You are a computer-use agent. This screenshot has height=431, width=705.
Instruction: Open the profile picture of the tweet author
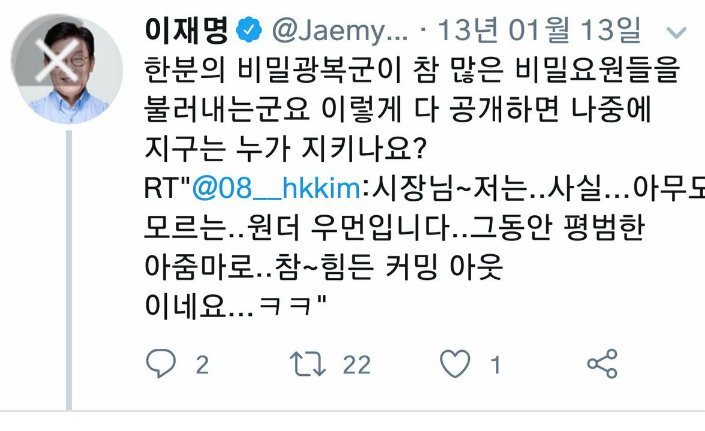pos(67,69)
